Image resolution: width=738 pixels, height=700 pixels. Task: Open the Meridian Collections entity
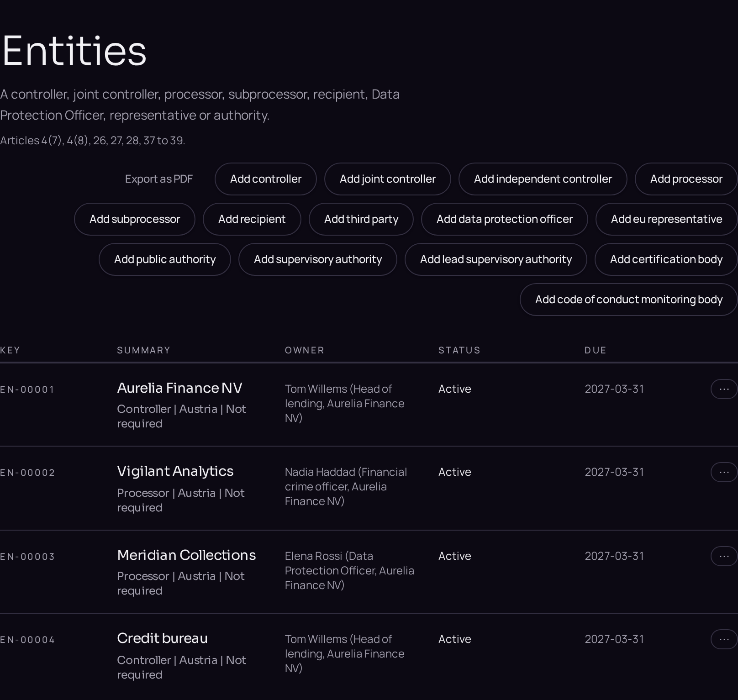coord(186,555)
